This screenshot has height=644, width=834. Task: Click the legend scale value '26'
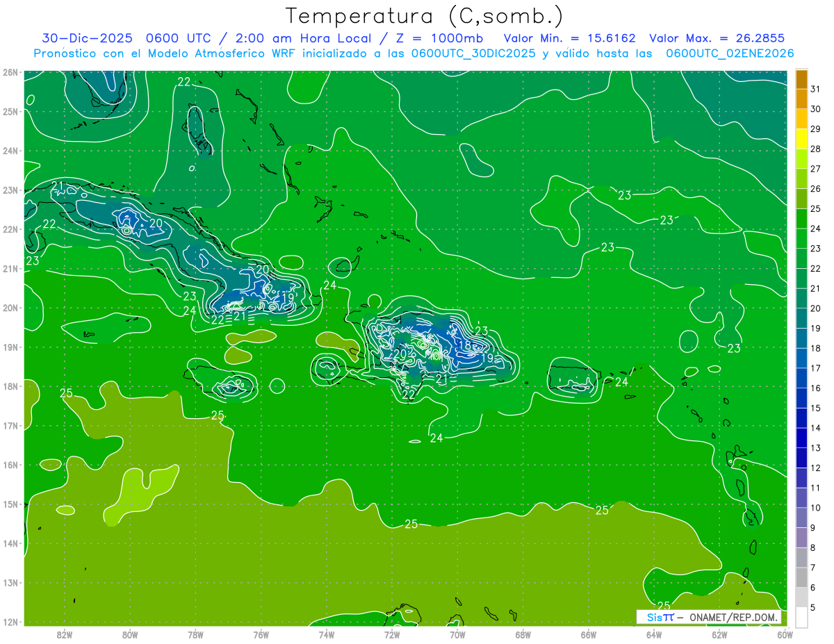815,189
